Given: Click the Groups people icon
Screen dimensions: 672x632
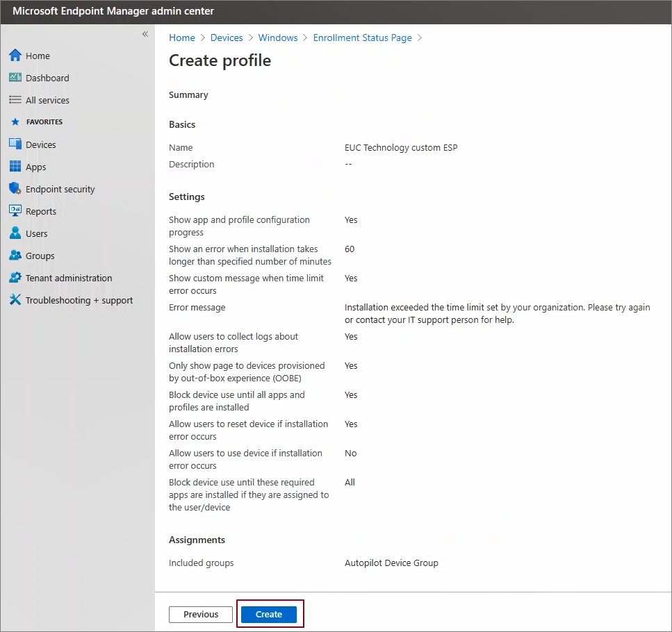Looking at the screenshot, I should (15, 255).
